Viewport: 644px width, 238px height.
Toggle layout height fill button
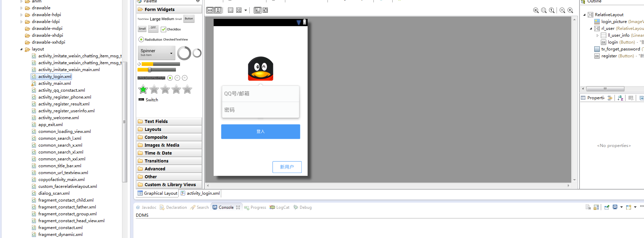(x=218, y=10)
